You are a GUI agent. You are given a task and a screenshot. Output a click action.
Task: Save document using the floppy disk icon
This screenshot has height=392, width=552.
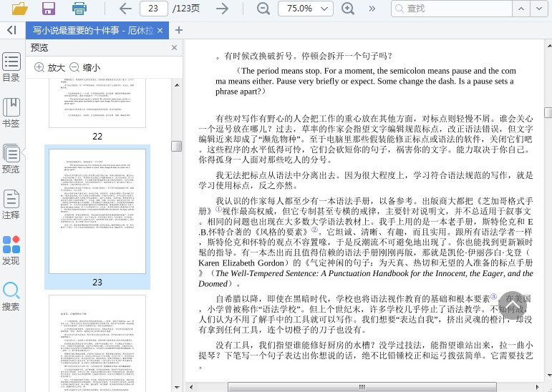[x=49, y=8]
